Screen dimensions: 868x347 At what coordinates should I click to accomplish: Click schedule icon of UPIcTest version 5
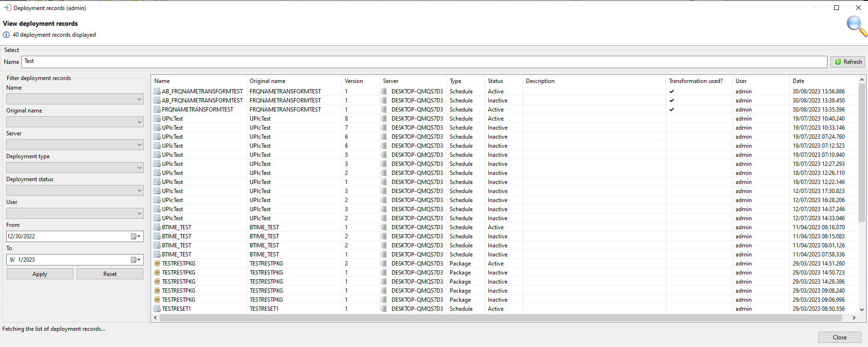coord(157,155)
